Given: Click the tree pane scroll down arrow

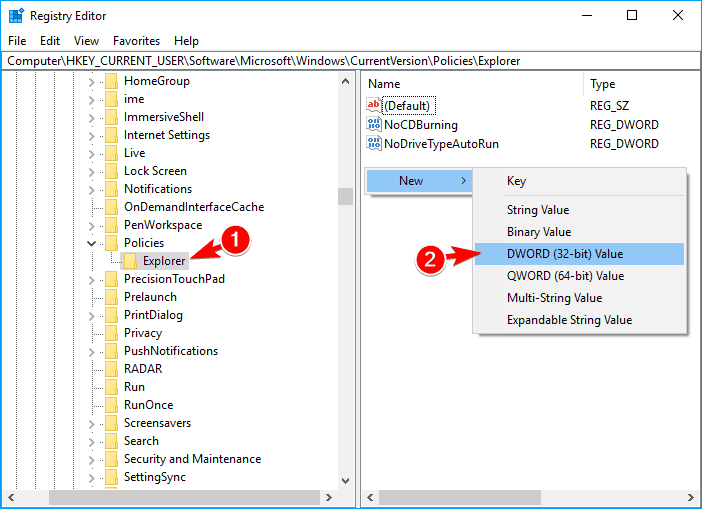Looking at the screenshot, I should 345,481.
